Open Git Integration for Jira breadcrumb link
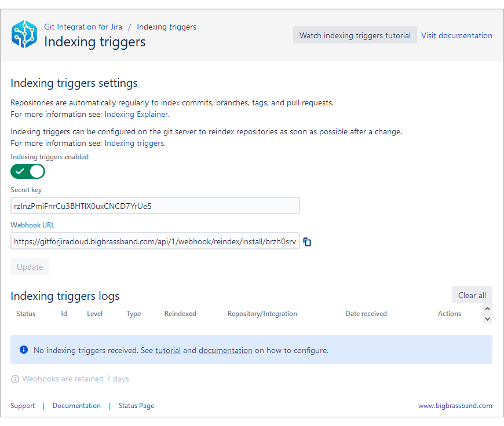Viewport: 504px width, 426px height. (x=83, y=27)
